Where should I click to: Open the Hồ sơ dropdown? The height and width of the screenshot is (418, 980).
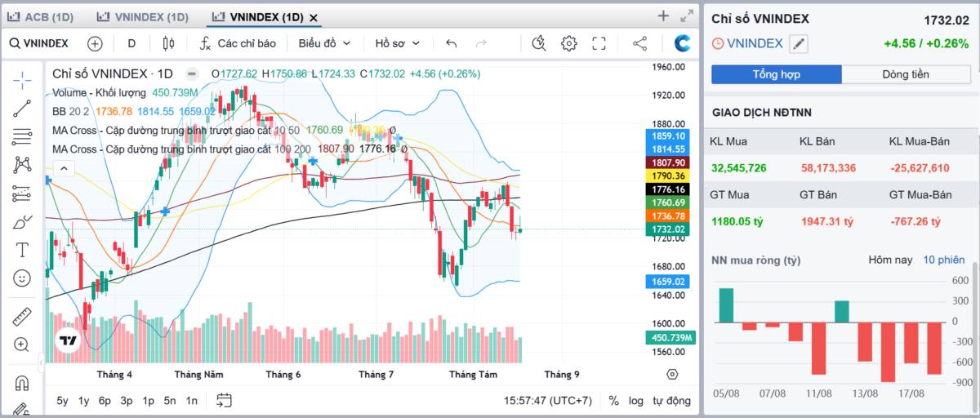click(398, 43)
